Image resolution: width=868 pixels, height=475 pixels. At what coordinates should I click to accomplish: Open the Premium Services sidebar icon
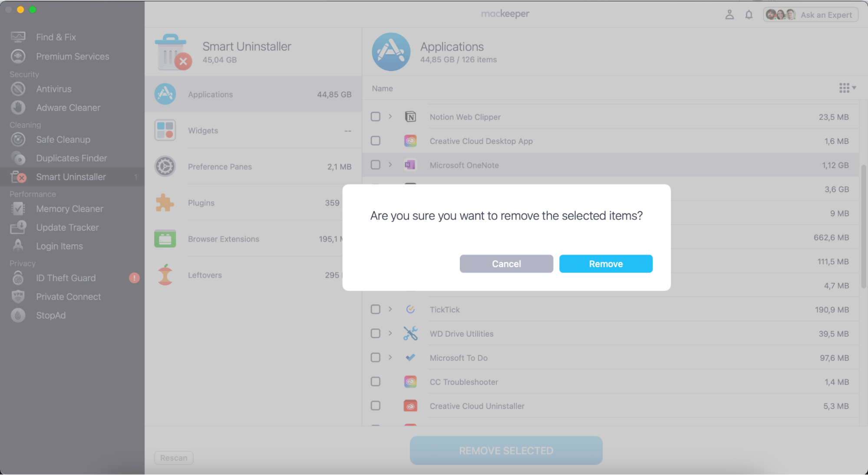click(18, 56)
